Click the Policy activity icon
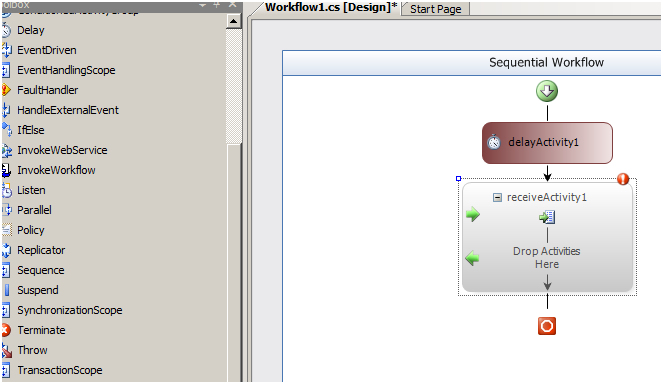Image resolution: width=663 pixels, height=384 pixels. point(6,230)
